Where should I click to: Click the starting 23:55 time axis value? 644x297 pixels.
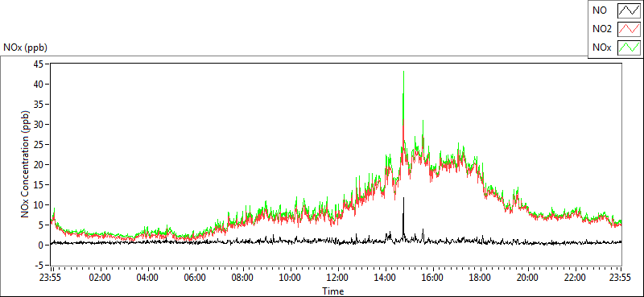click(x=51, y=278)
